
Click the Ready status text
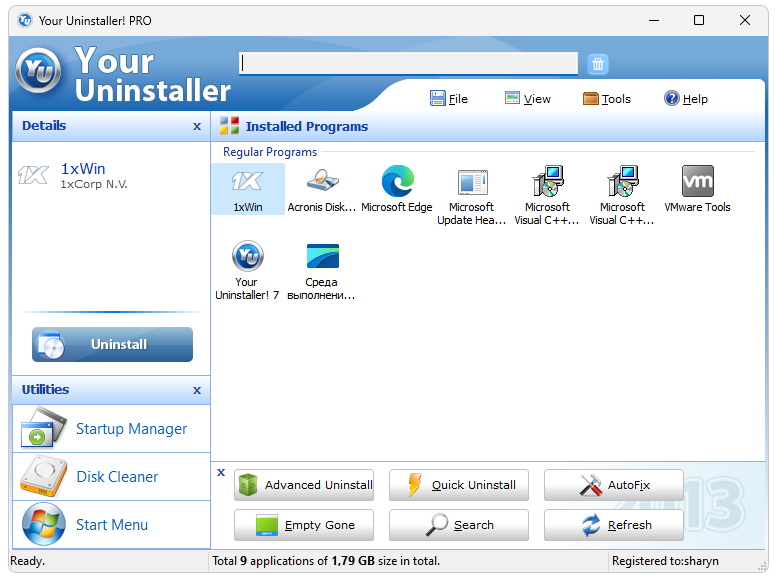coord(28,561)
